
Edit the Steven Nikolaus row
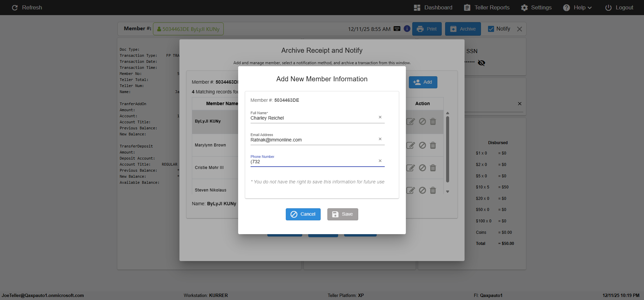coord(411,190)
